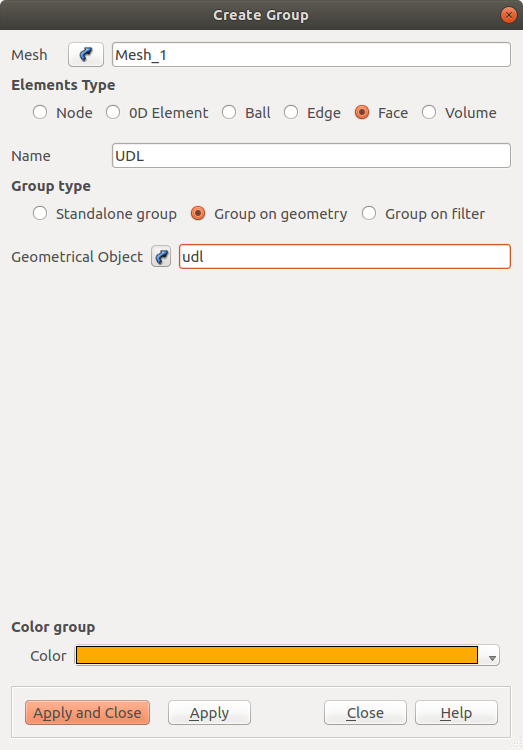Pick the Edge element type
Image resolution: width=523 pixels, height=750 pixels.
[291, 112]
